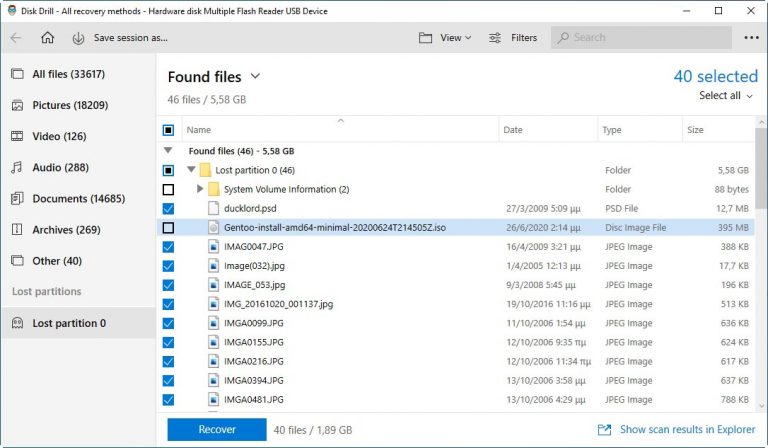This screenshot has width=768, height=448.
Task: Click the Lost partition 0 folder icon
Action: pyautogui.click(x=205, y=170)
